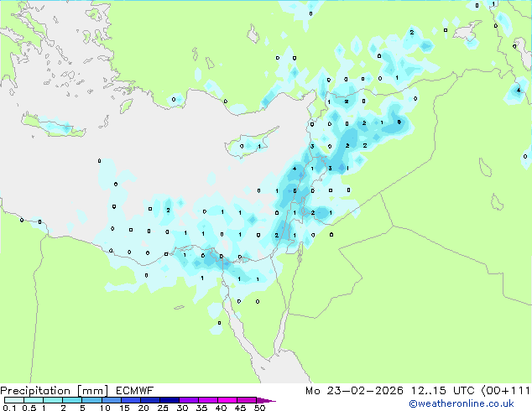The image size is (532, 411).
Task: Click the 25–30 mm dark navy legend box
Action: pos(170,400)
